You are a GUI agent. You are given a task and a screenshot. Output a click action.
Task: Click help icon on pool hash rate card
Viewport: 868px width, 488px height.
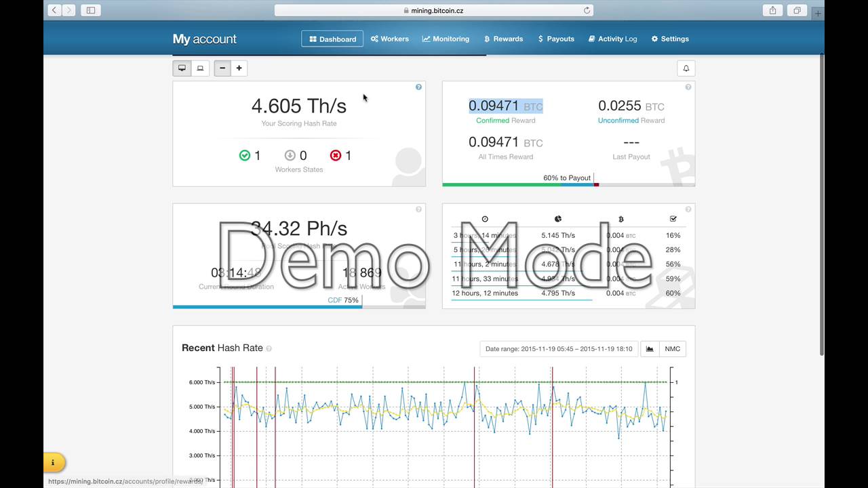coord(418,209)
